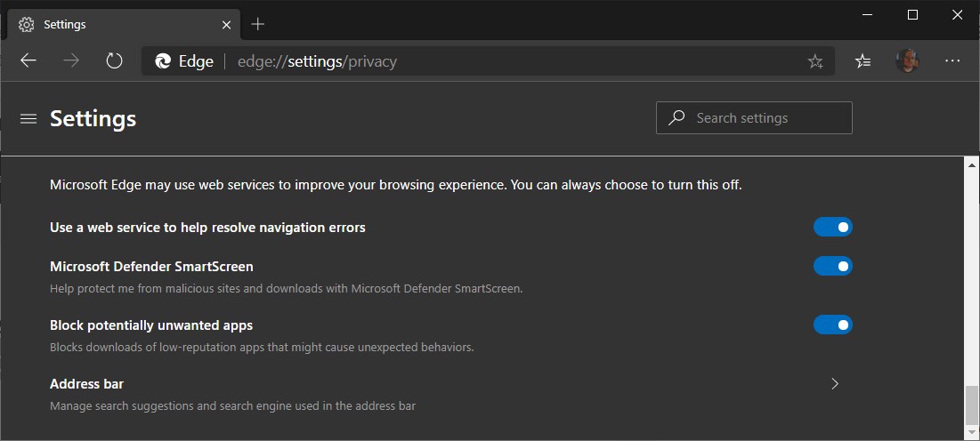This screenshot has width=980, height=441.
Task: Click the page scrollbar thumb
Action: [971, 405]
